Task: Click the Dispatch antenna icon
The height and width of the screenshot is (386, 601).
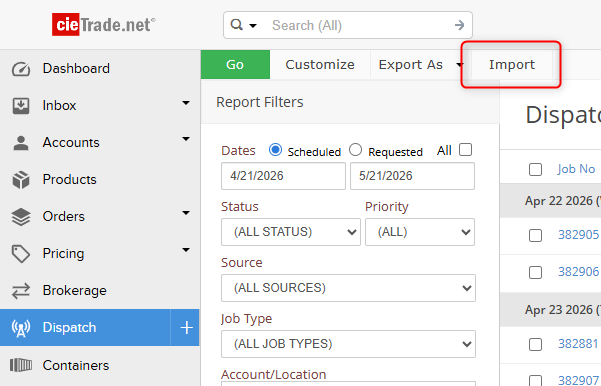Action: point(21,328)
